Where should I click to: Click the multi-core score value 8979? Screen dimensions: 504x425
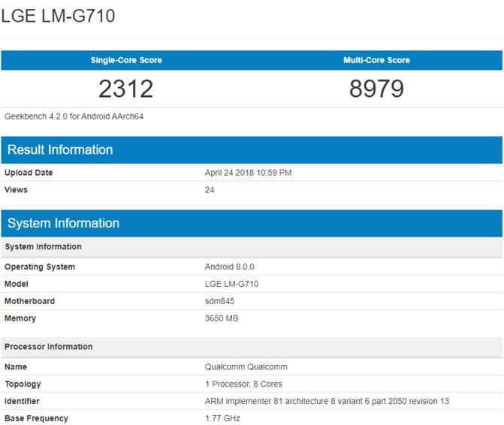[376, 89]
